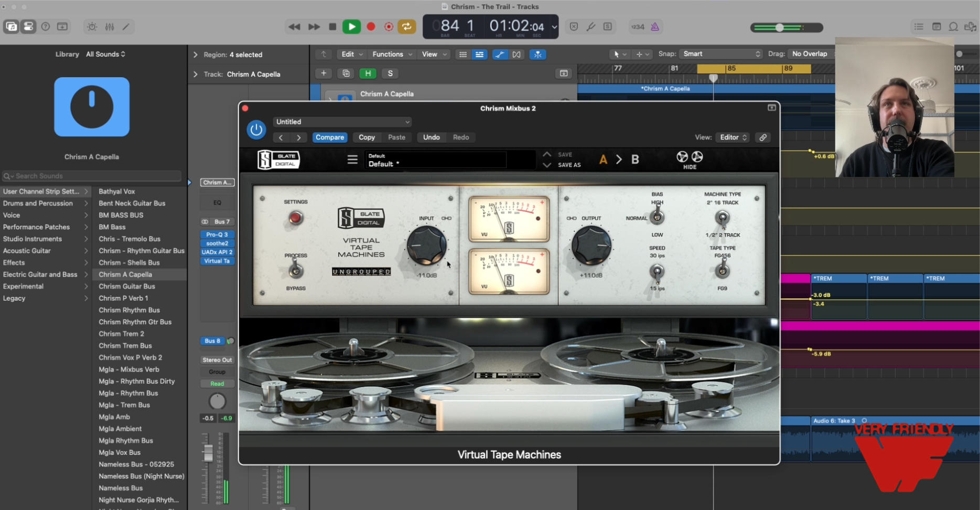Open the Slate Digital hamburger menu
Image resolution: width=980 pixels, height=510 pixels.
(352, 159)
